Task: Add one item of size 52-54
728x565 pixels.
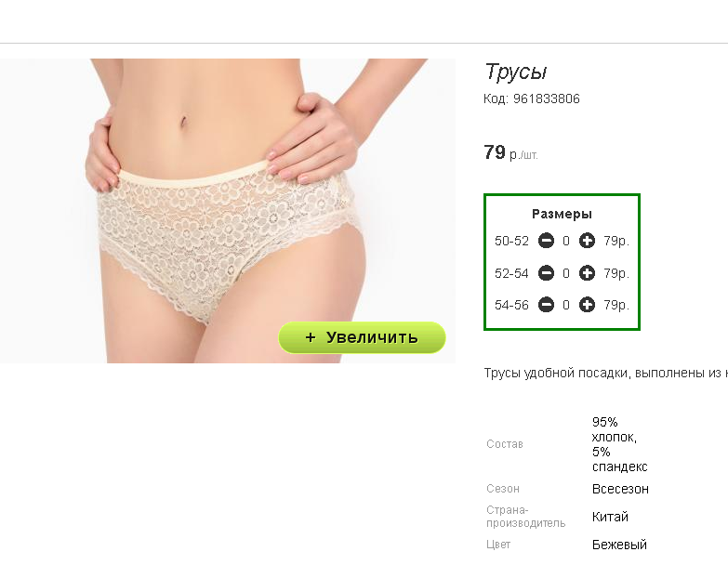Action: 587,273
